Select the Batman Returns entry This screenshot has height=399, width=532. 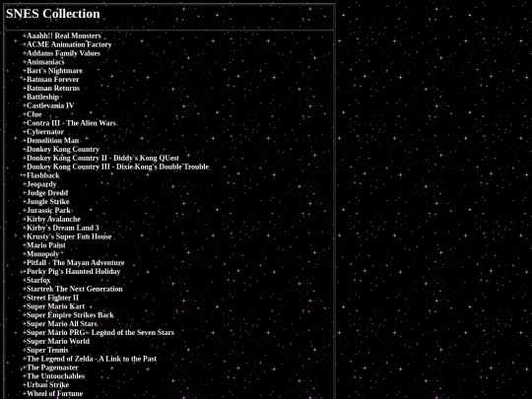point(53,89)
